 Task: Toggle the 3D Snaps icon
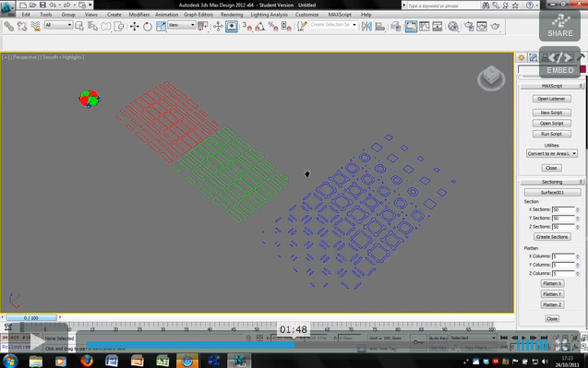point(246,26)
